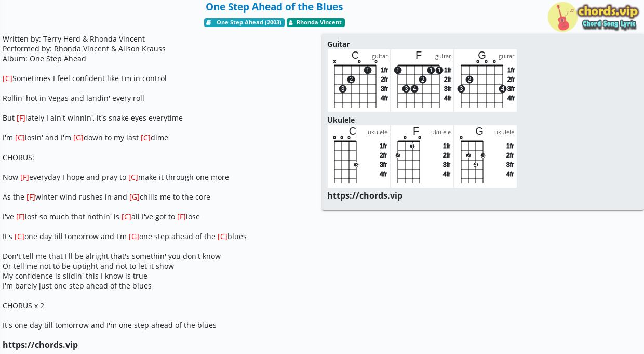Open the ukulele link above the F chord
644x354 pixels.
[441, 132]
